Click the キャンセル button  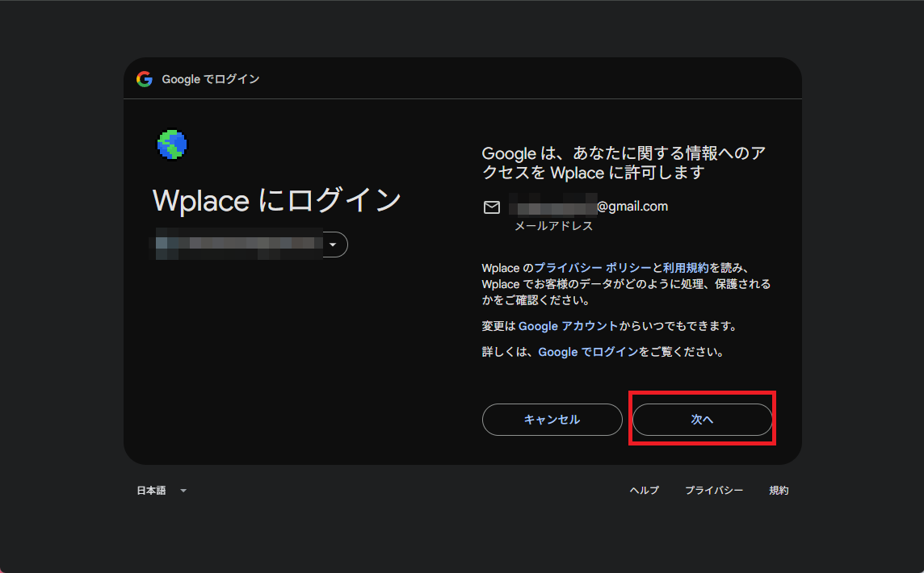point(552,420)
